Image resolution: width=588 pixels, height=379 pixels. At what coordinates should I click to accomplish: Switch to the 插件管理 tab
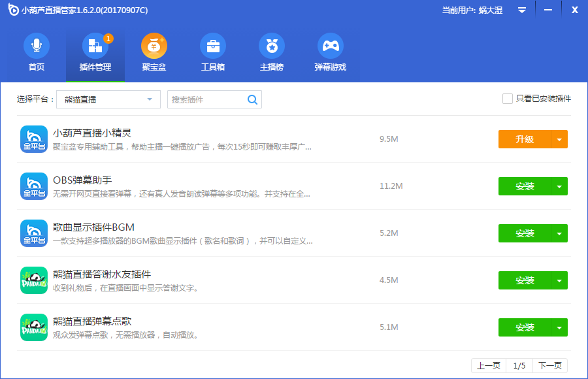95,54
